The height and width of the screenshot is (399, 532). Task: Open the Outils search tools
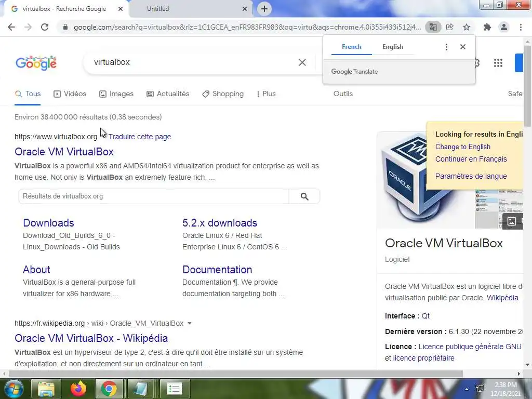[x=343, y=94]
